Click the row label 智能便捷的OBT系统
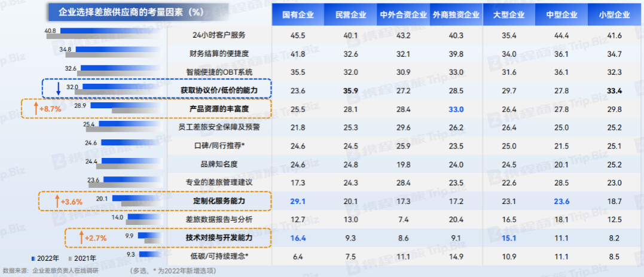The width and height of the screenshot is (644, 277). [x=219, y=72]
